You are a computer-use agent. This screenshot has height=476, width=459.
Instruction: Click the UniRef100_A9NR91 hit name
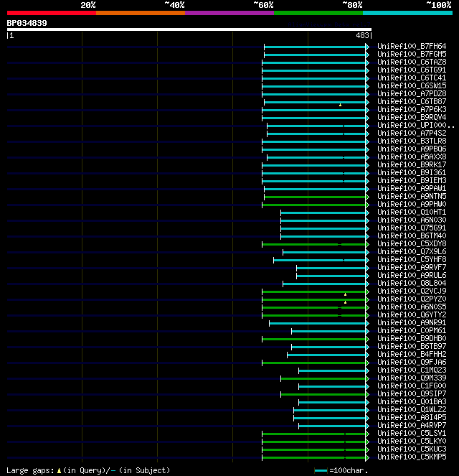[412, 322]
